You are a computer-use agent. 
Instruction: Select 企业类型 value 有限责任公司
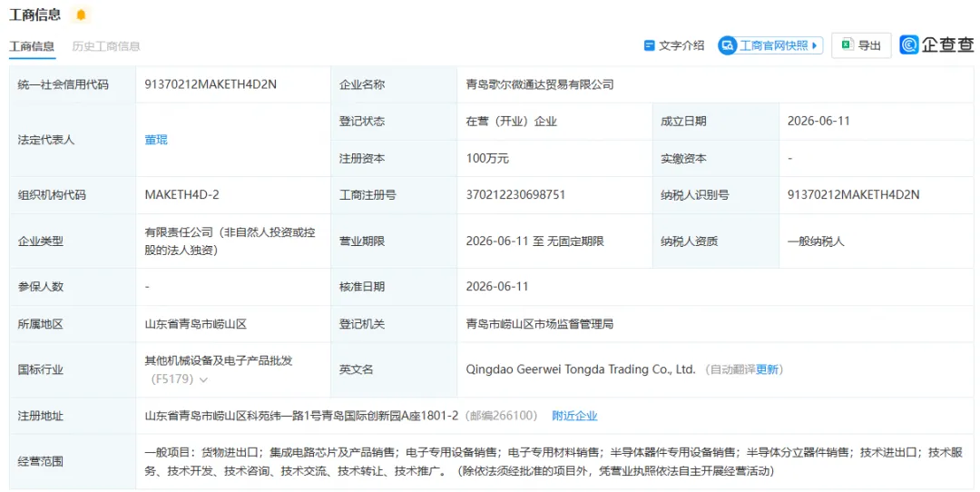pyautogui.click(x=230, y=241)
